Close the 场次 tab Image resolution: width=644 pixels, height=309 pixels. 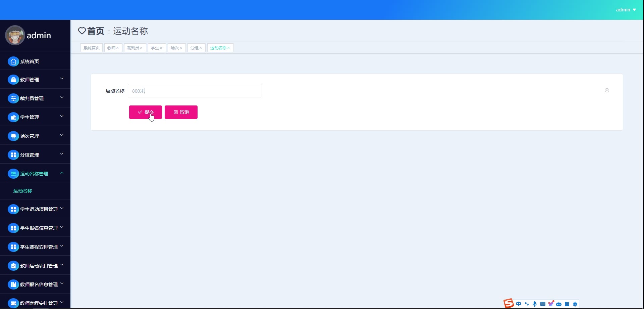[x=181, y=48]
